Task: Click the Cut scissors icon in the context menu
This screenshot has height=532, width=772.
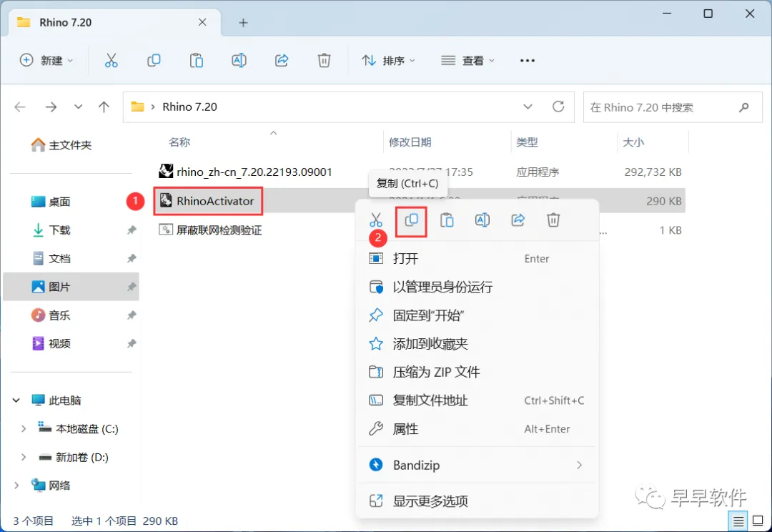Action: [x=376, y=220]
